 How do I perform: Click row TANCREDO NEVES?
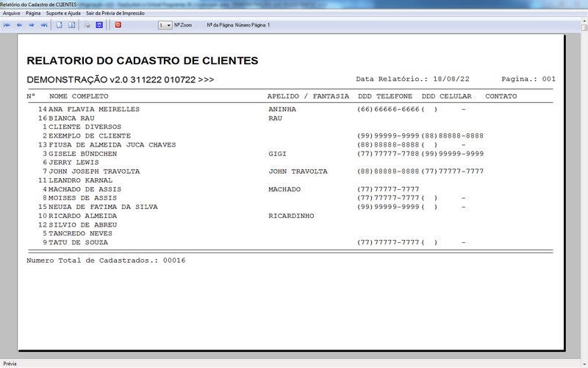click(77, 233)
